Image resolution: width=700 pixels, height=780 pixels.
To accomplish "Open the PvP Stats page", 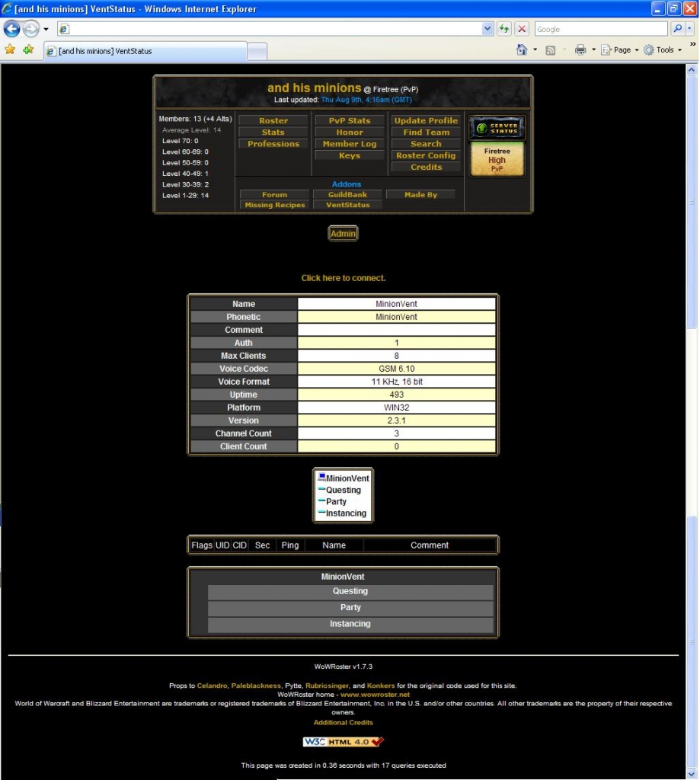I will point(350,120).
